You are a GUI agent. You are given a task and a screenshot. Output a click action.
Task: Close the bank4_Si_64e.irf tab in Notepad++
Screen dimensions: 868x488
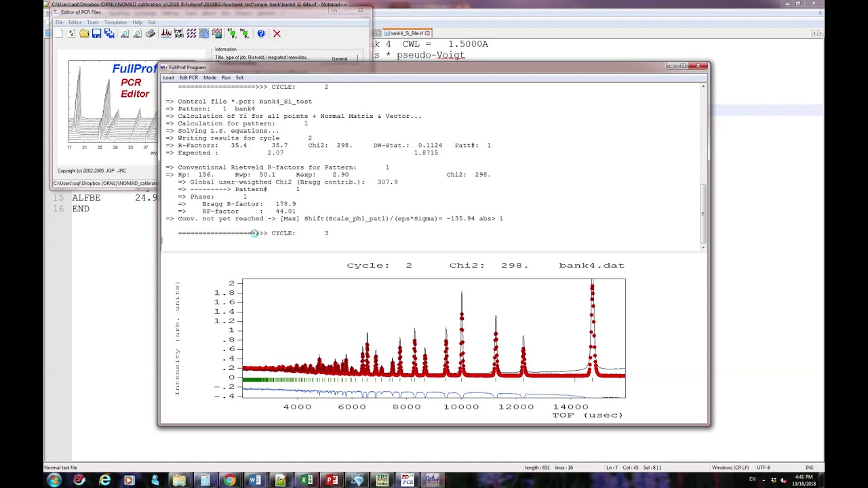pyautogui.click(x=427, y=33)
